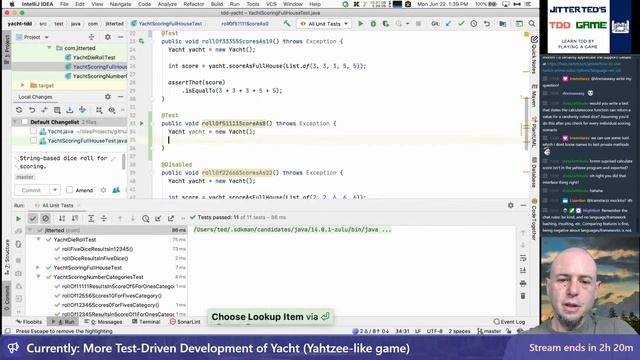Open Search Everywhere magnifier icon

point(532,24)
